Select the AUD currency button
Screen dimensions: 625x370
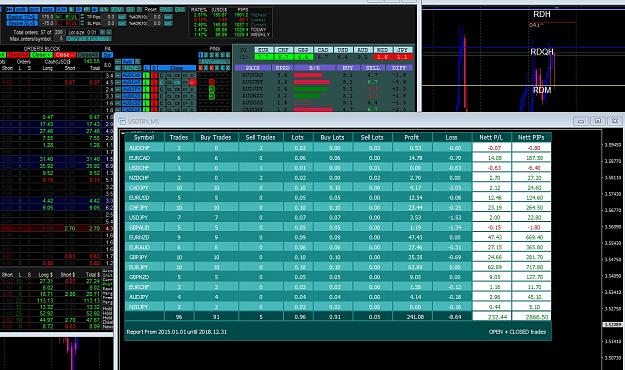coord(363,50)
